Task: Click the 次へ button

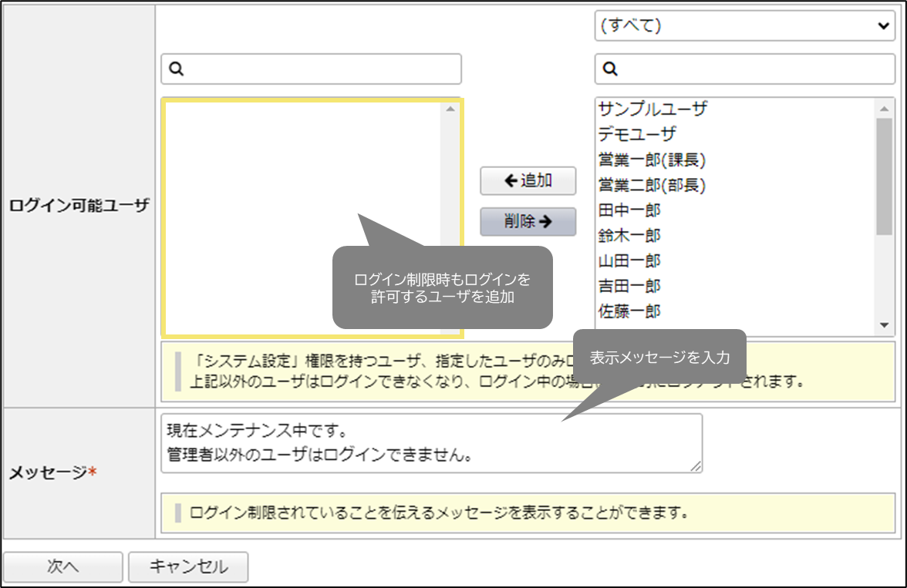Action: (64, 567)
